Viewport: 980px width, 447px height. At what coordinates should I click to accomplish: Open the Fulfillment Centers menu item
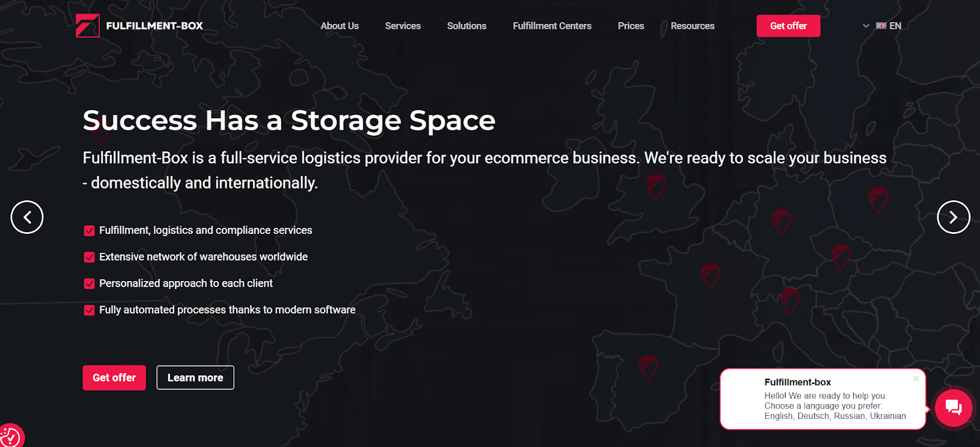tap(552, 26)
